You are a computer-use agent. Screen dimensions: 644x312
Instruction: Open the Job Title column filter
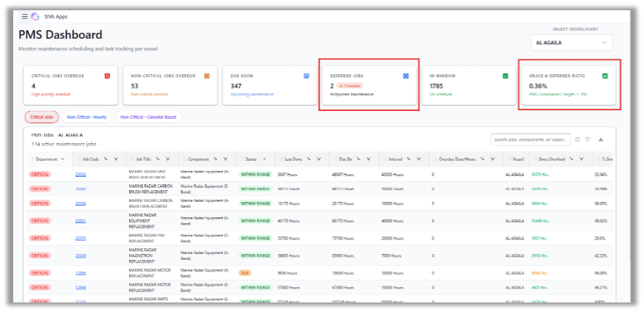[167, 159]
